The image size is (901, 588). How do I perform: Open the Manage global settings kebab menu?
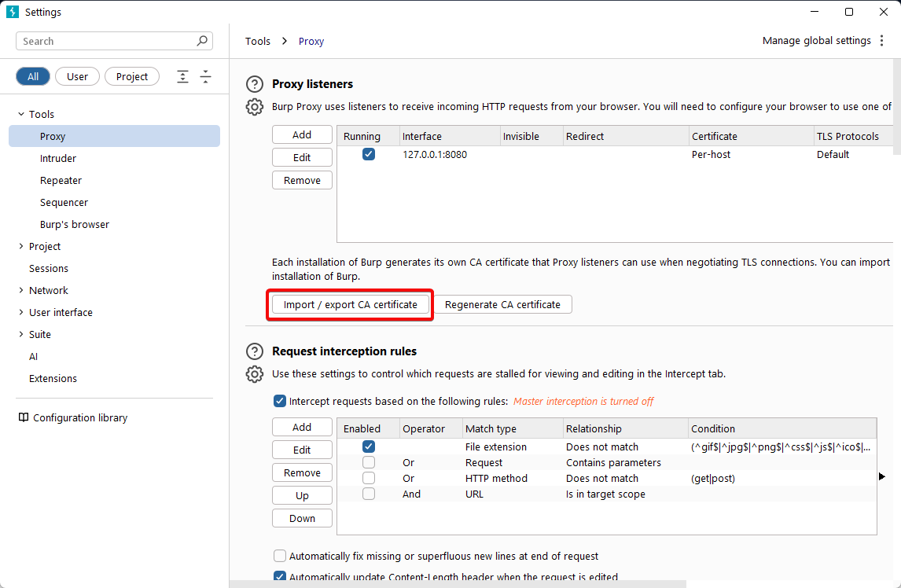tap(882, 41)
